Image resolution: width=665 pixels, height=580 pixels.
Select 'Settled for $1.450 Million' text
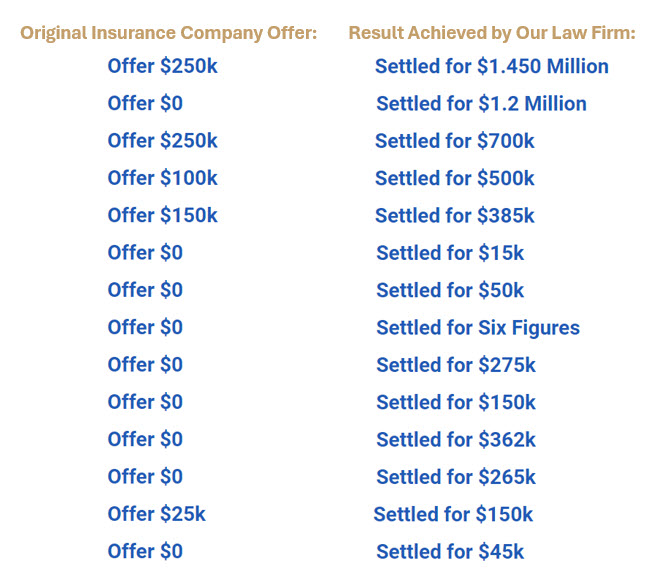(x=492, y=67)
